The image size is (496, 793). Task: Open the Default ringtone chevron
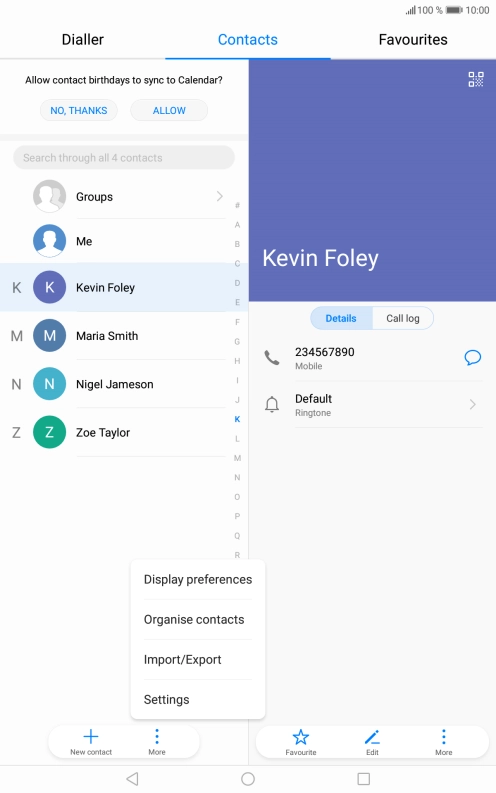472,405
